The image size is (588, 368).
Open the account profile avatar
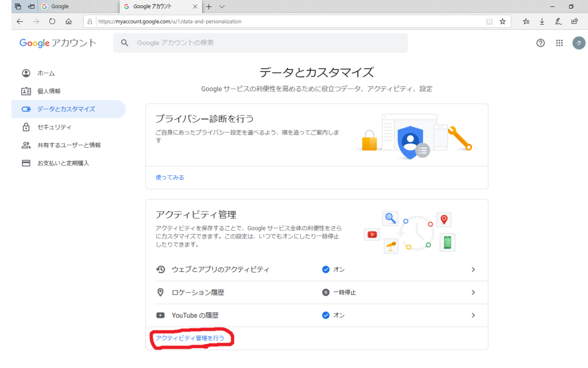pyautogui.click(x=579, y=43)
